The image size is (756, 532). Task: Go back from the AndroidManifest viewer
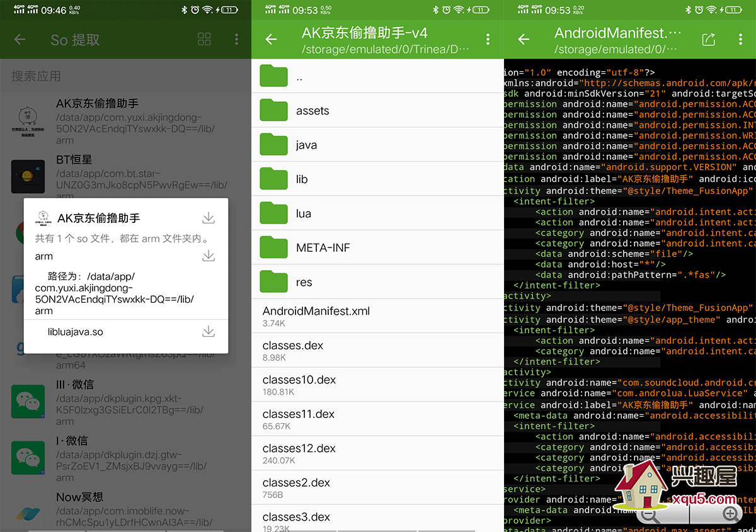coord(524,40)
